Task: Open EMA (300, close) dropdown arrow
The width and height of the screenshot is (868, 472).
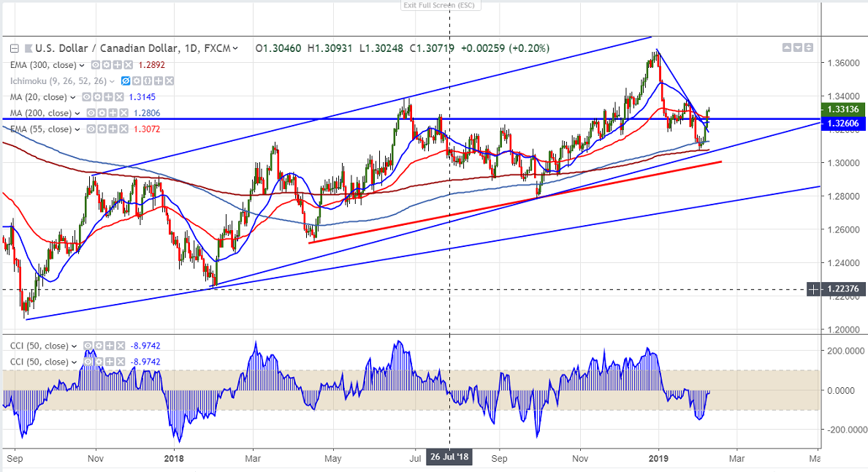Action: click(82, 65)
